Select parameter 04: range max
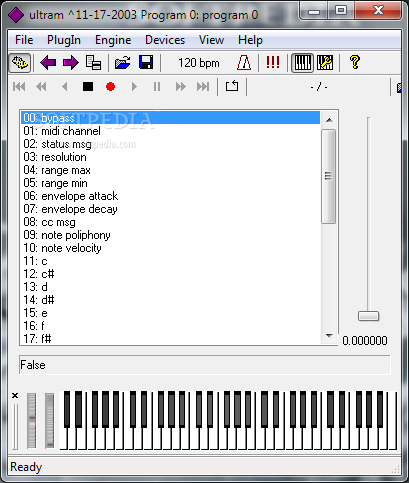 tap(170, 170)
